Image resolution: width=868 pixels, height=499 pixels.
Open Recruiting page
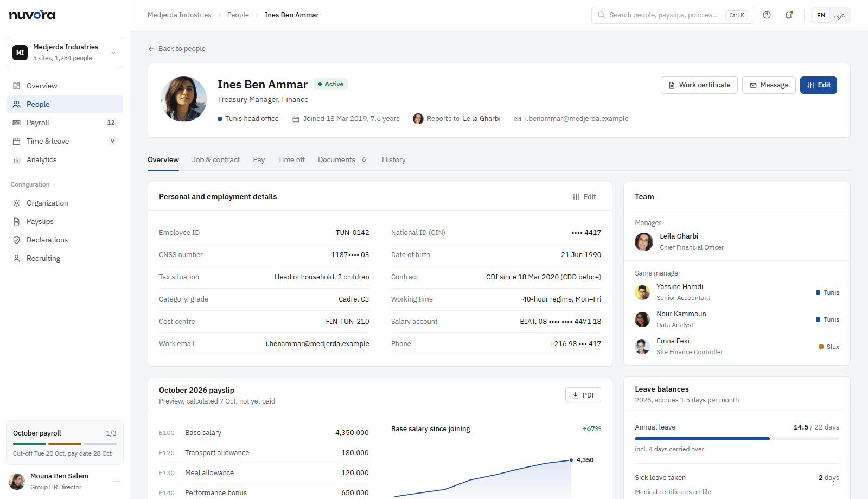65,258
